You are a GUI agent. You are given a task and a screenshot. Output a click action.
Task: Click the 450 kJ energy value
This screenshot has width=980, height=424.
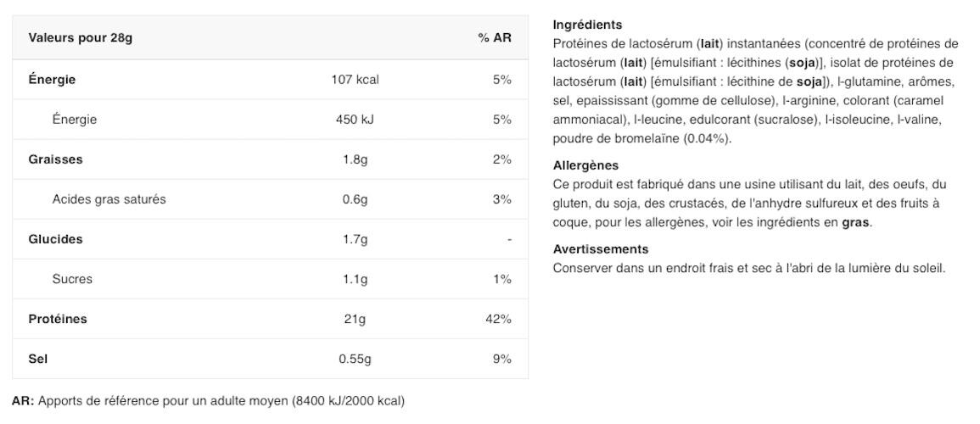point(355,120)
